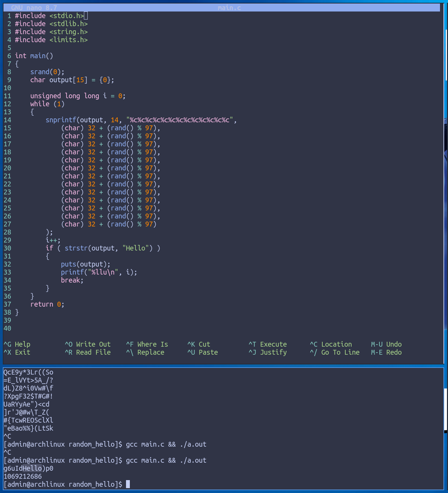Image resolution: width=448 pixels, height=493 pixels.
Task: Click the iteration count 1069212686
Action: (x=23, y=476)
